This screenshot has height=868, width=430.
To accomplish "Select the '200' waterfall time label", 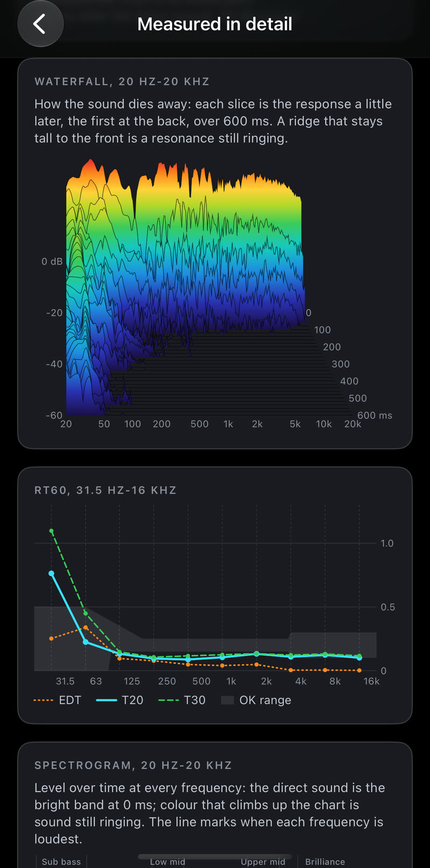I will click(x=332, y=347).
